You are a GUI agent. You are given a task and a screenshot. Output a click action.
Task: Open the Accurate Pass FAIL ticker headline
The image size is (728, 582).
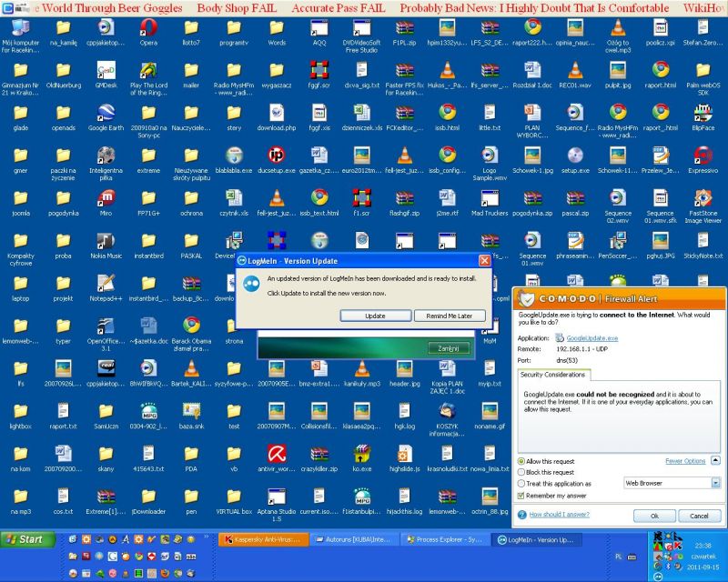tap(339, 8)
